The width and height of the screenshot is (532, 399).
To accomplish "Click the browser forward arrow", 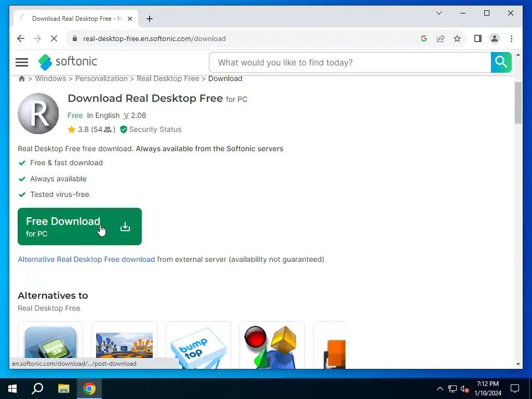I will coord(37,38).
